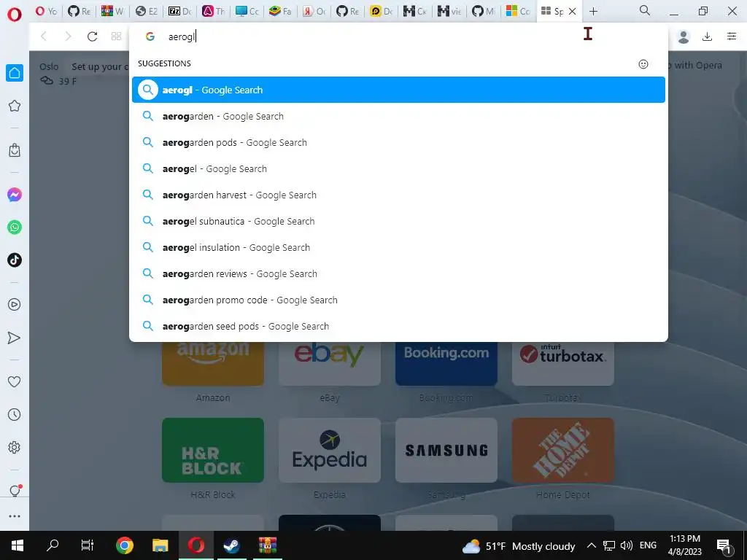This screenshot has height=560, width=747.
Task: Open the Easy Setup sliders icon
Action: 732,36
